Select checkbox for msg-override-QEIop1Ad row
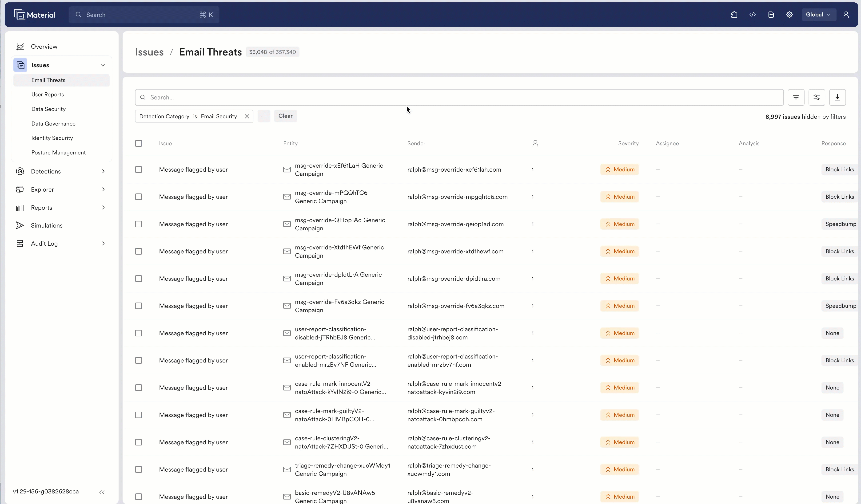The image size is (861, 504). [x=138, y=224]
